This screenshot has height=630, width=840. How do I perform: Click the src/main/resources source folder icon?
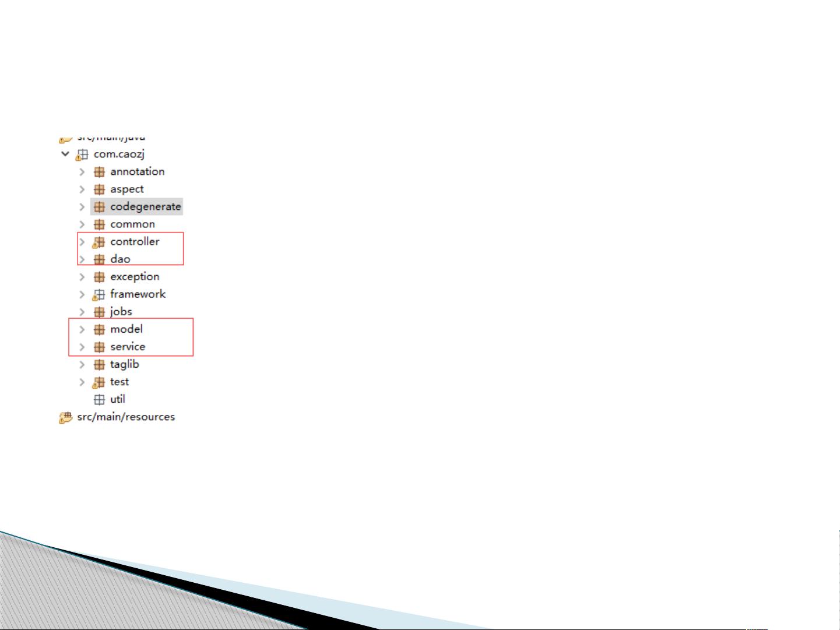tap(65, 417)
